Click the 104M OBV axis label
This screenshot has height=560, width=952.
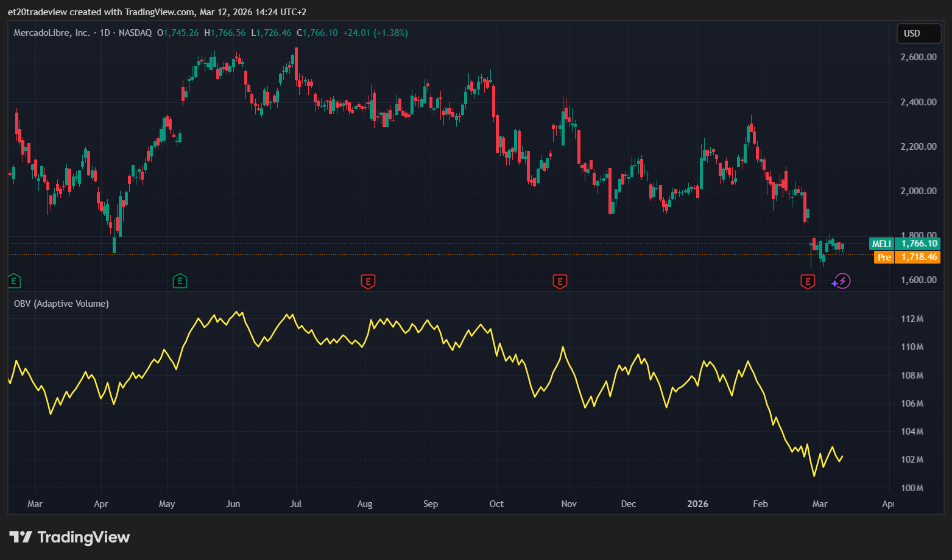pyautogui.click(x=912, y=432)
